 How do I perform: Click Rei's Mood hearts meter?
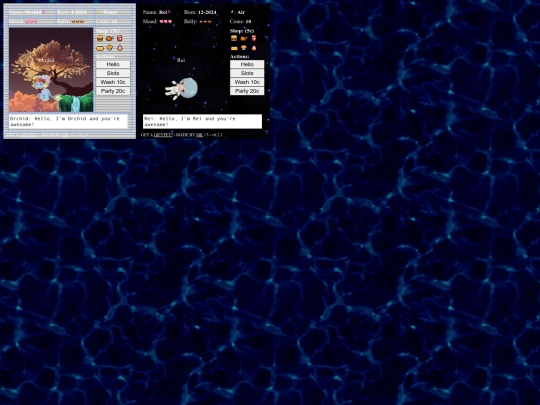pos(166,21)
